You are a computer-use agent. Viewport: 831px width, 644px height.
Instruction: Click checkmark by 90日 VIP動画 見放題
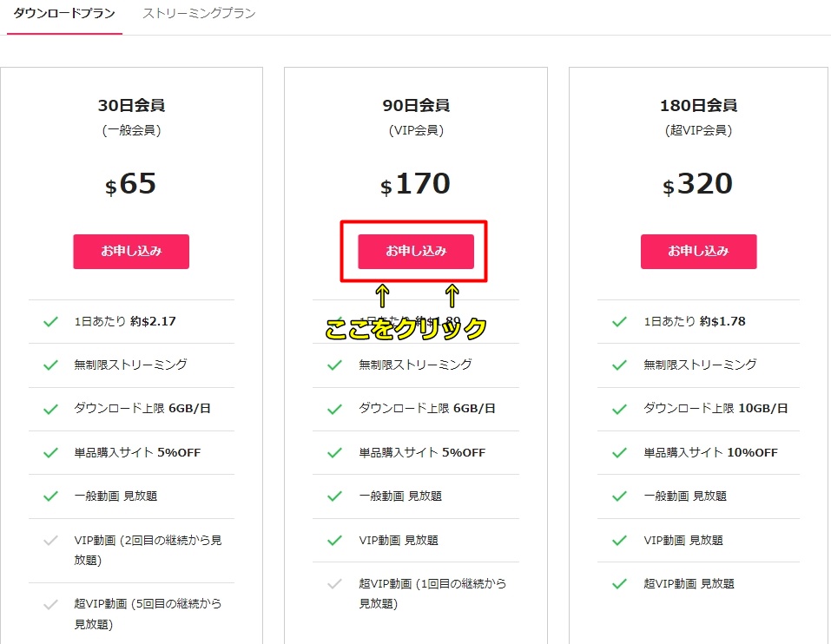334,540
